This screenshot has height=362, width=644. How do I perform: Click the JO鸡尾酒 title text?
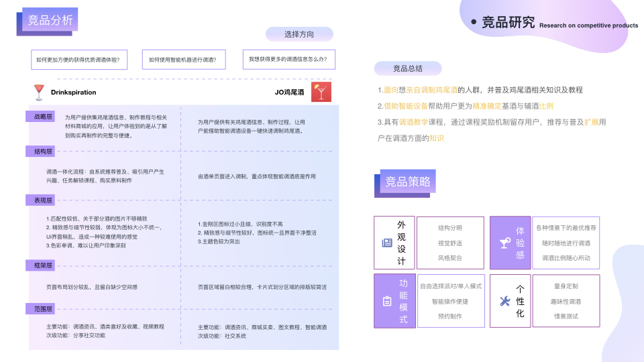290,93
